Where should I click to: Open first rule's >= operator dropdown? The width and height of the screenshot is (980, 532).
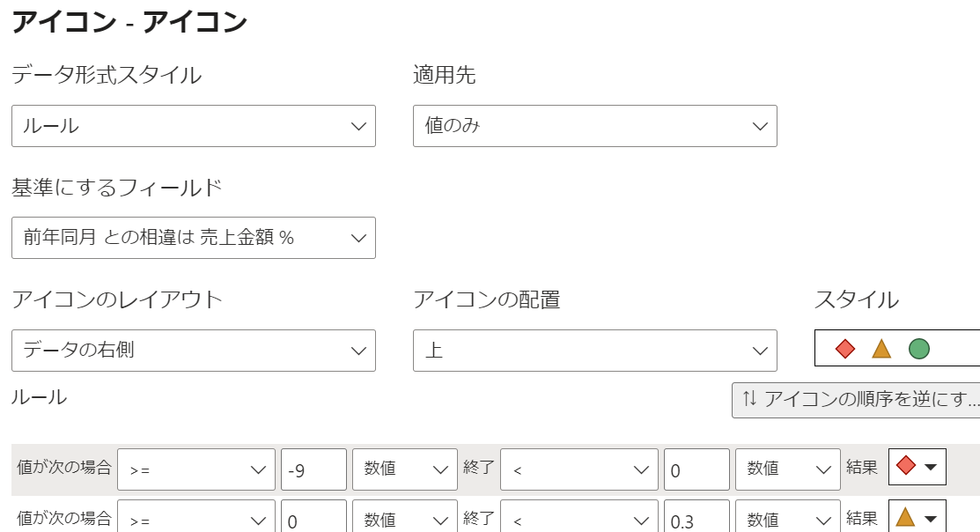click(196, 469)
